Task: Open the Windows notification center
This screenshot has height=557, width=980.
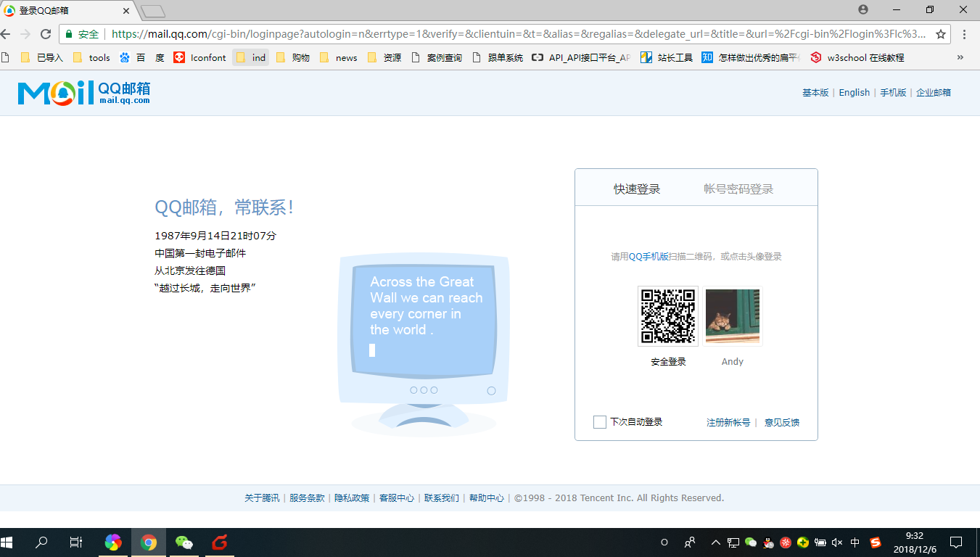Action: point(956,542)
